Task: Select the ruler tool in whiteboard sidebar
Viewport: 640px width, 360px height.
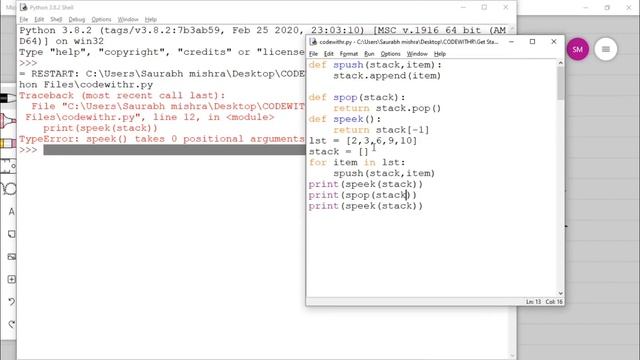Action: tap(8, 166)
